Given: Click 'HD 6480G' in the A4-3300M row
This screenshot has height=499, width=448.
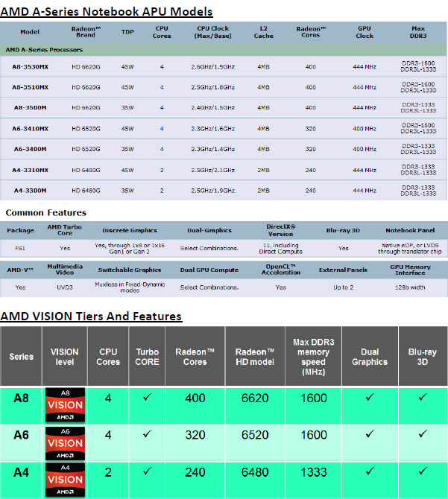Looking at the screenshot, I should coord(86,191).
